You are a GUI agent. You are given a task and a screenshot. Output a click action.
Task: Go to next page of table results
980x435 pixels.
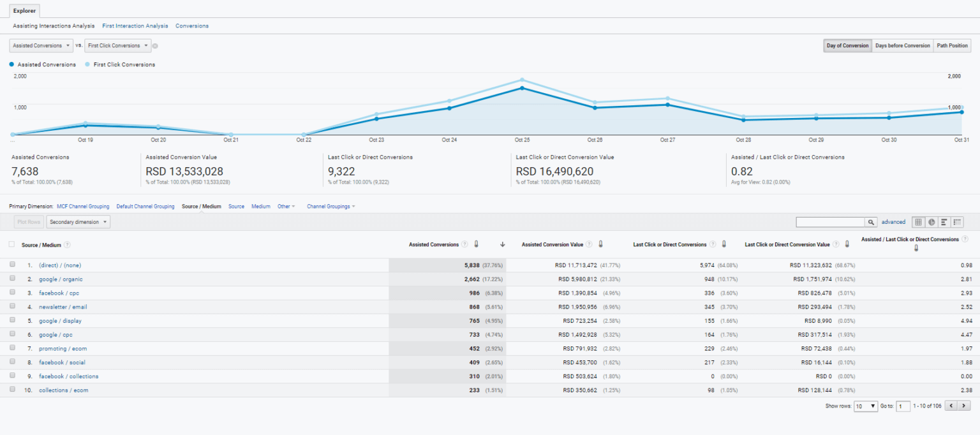coord(964,406)
